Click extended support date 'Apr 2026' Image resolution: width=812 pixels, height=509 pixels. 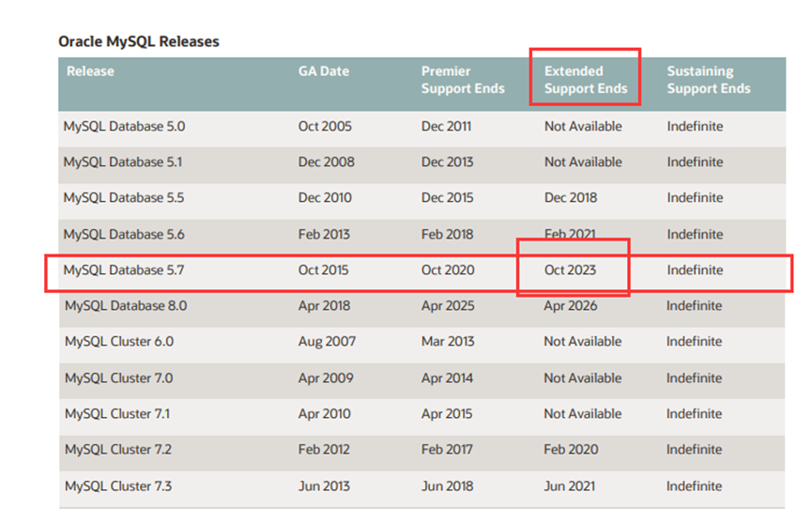570,306
